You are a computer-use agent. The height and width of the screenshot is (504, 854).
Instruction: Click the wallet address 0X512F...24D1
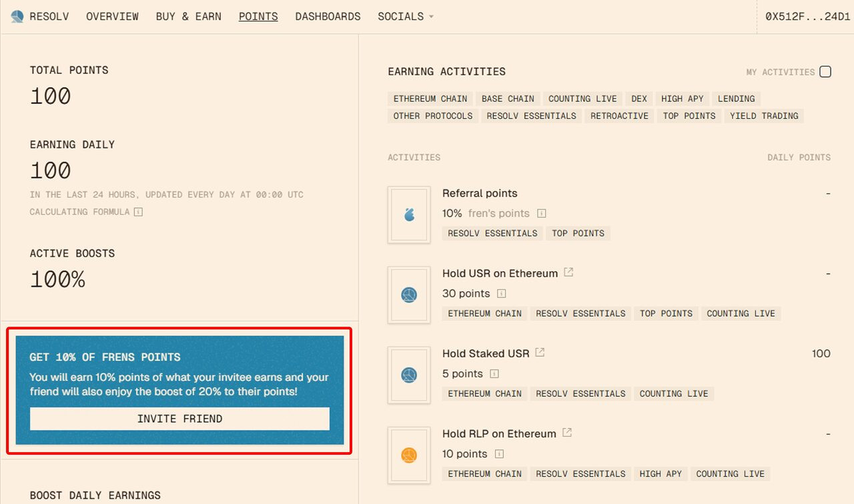click(806, 16)
